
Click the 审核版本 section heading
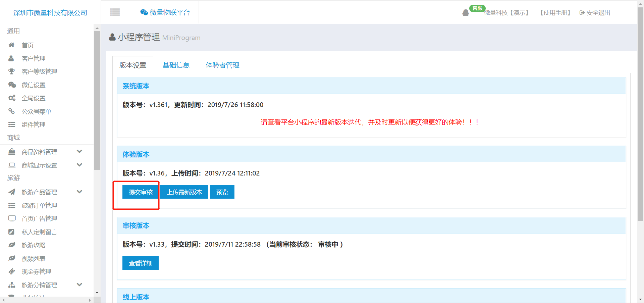(136, 225)
